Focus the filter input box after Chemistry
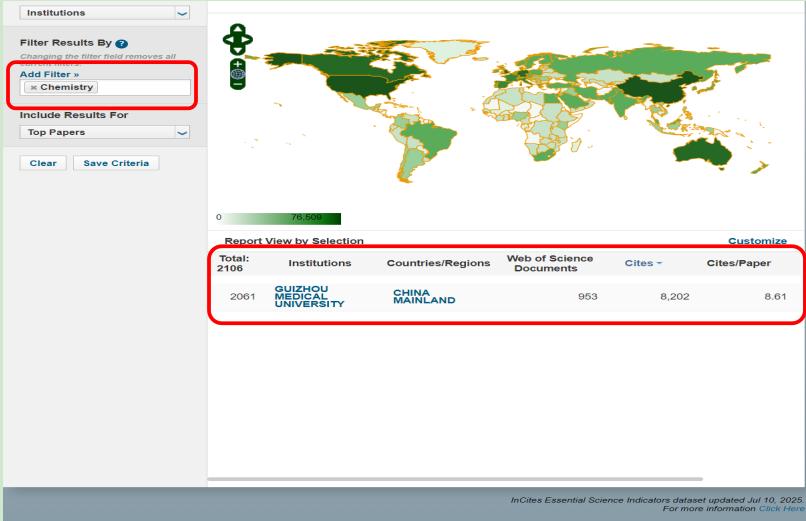806x521 pixels. click(x=143, y=87)
